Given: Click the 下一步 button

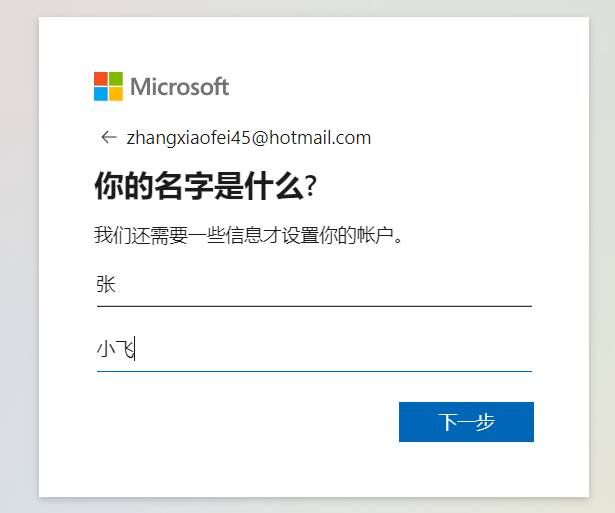Looking at the screenshot, I should [466, 422].
